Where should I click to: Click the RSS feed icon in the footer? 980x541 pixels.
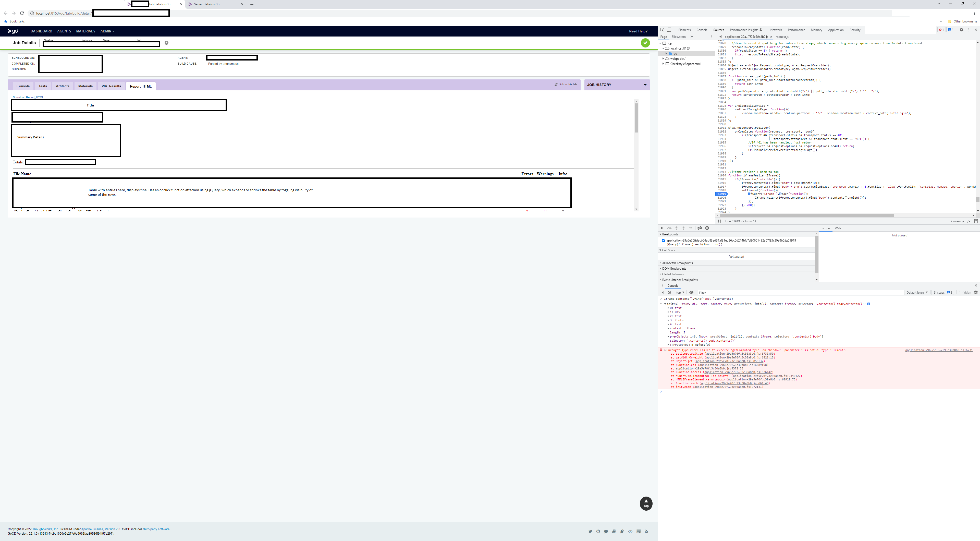(x=646, y=531)
